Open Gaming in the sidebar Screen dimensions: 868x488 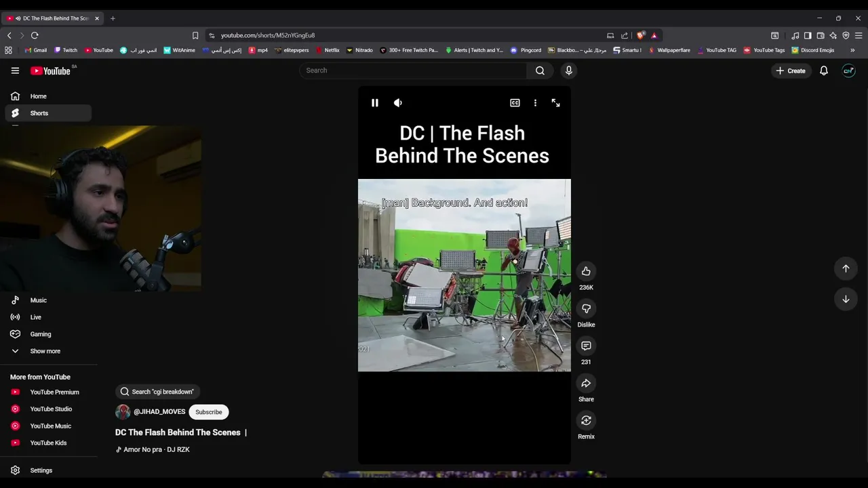(x=48, y=334)
